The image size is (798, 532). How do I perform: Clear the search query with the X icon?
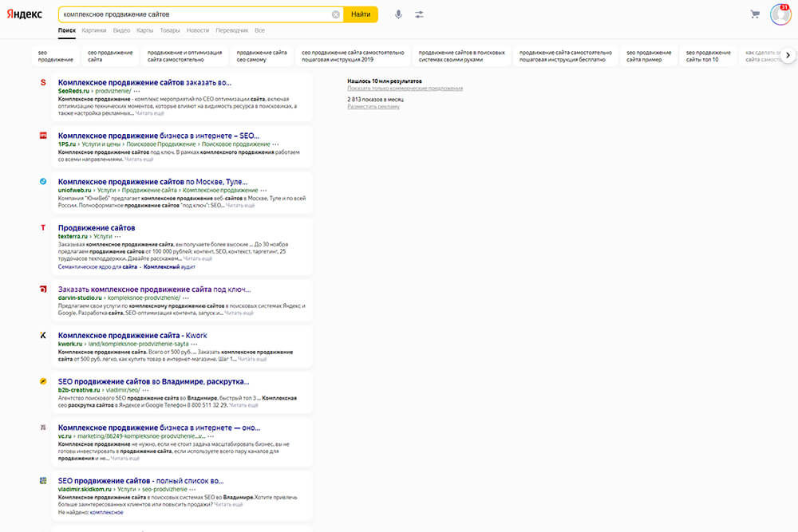point(336,14)
